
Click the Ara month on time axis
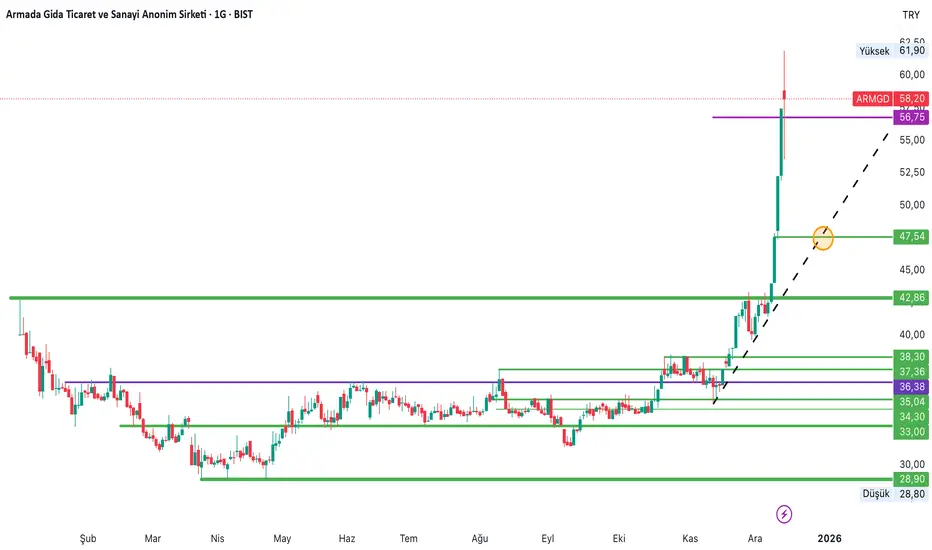[x=755, y=538]
